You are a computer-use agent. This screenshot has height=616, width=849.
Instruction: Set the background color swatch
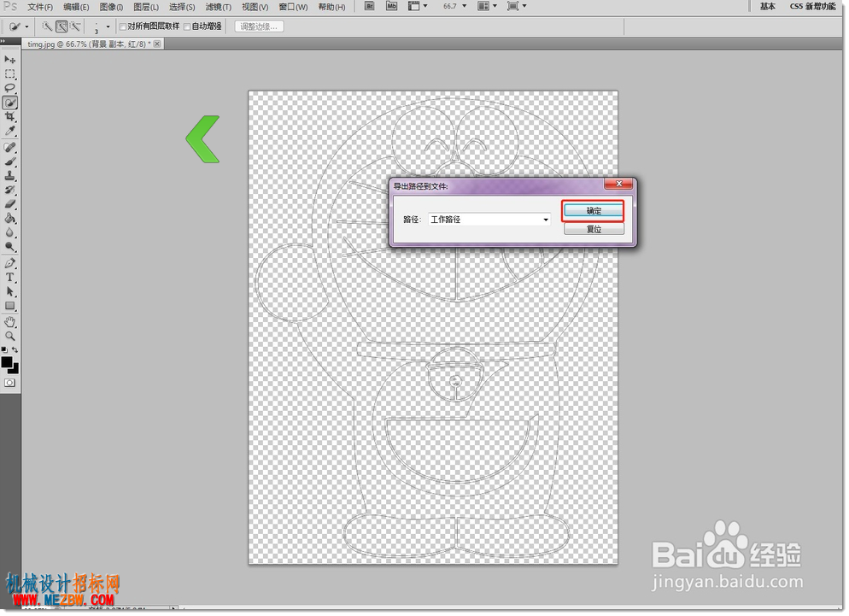click(15, 371)
